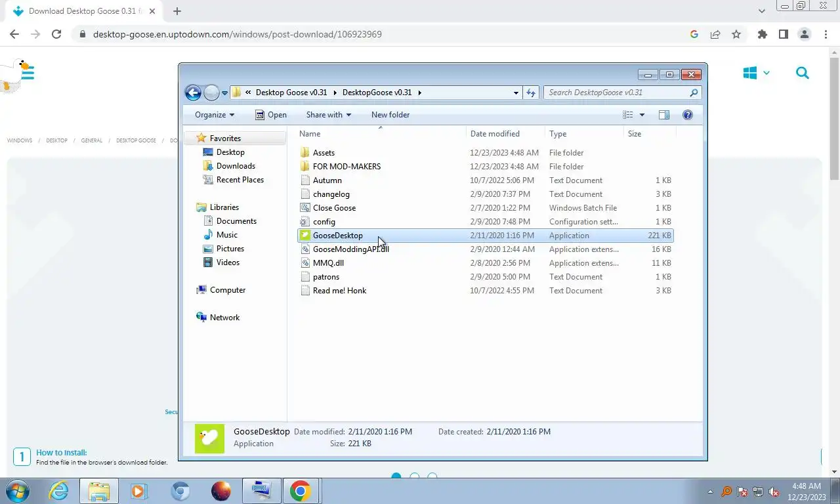Click the GooseDesktop thumbnail in details pane
The width and height of the screenshot is (840, 504).
point(209,439)
